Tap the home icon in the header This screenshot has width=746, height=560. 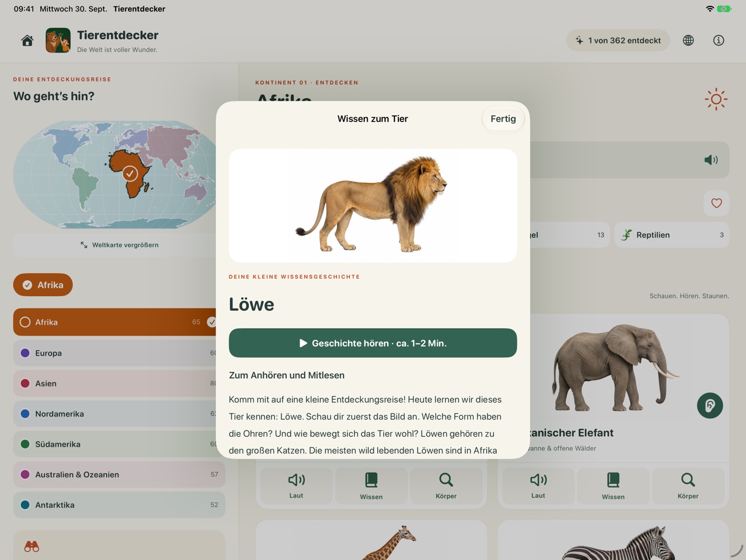point(27,40)
